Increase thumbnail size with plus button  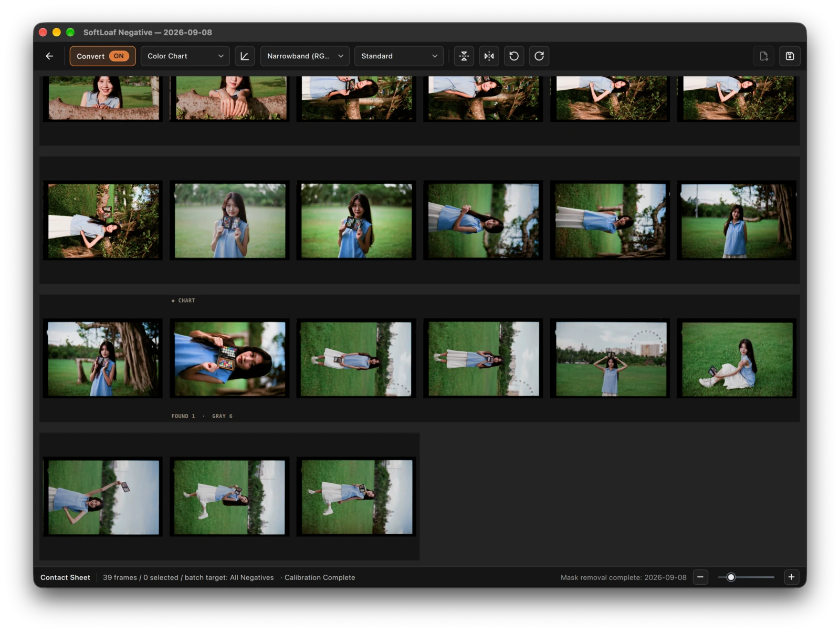click(x=791, y=577)
